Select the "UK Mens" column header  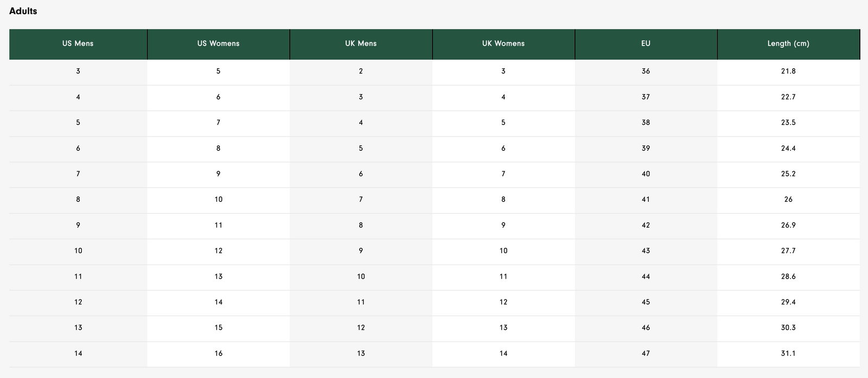click(x=361, y=44)
